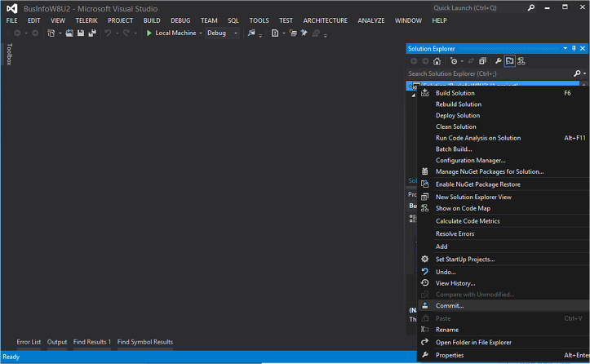590x364 pixels.
Task: Open the search options dropdown in Solution Explorer
Action: (584, 73)
